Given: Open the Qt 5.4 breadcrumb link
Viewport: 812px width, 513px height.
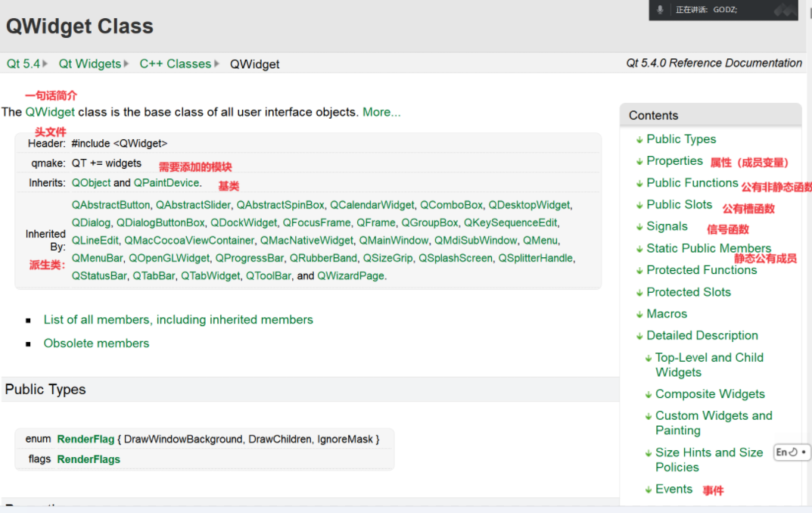Looking at the screenshot, I should tap(23, 64).
